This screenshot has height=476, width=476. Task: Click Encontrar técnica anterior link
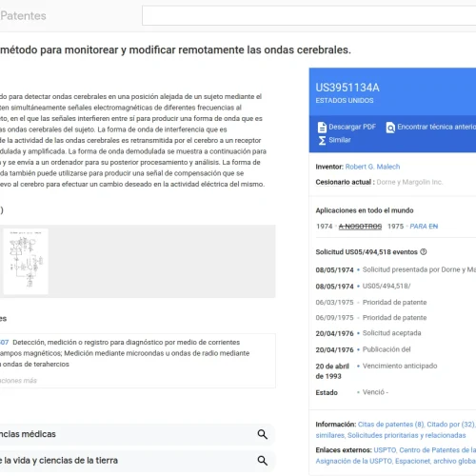[x=437, y=127]
